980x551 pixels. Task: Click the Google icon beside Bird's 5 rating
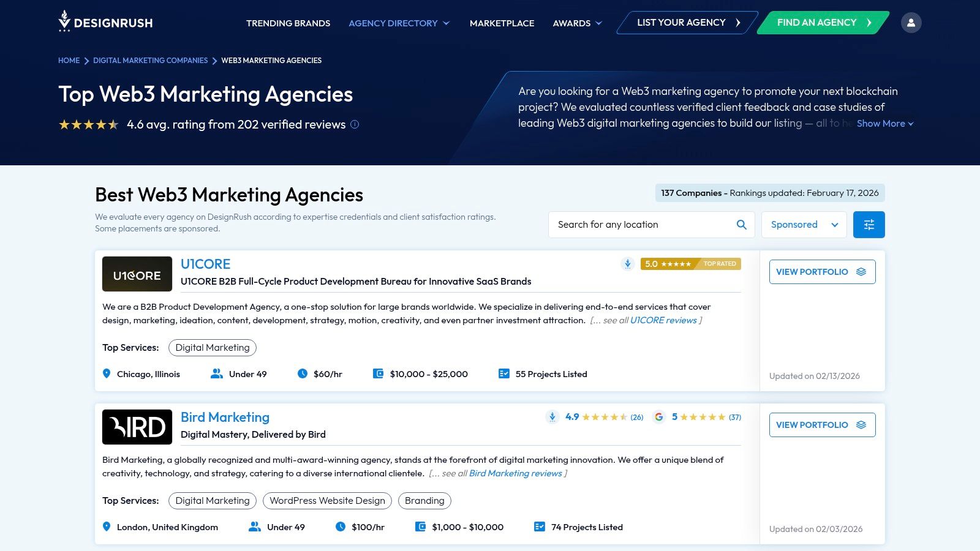(659, 417)
